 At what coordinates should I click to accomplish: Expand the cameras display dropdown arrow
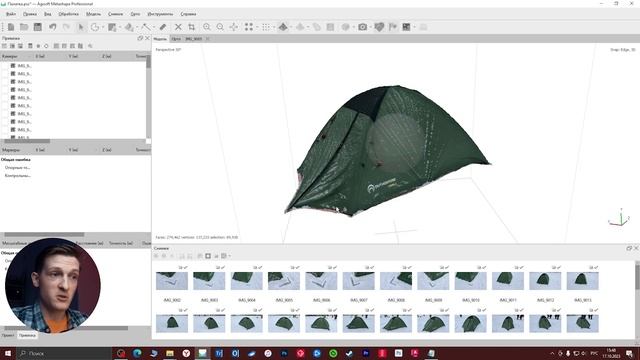pos(370,27)
